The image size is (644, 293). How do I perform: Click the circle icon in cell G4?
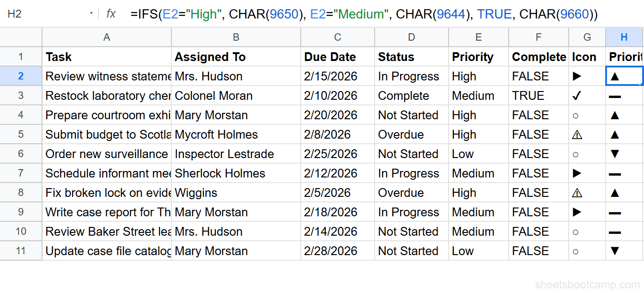click(x=576, y=116)
